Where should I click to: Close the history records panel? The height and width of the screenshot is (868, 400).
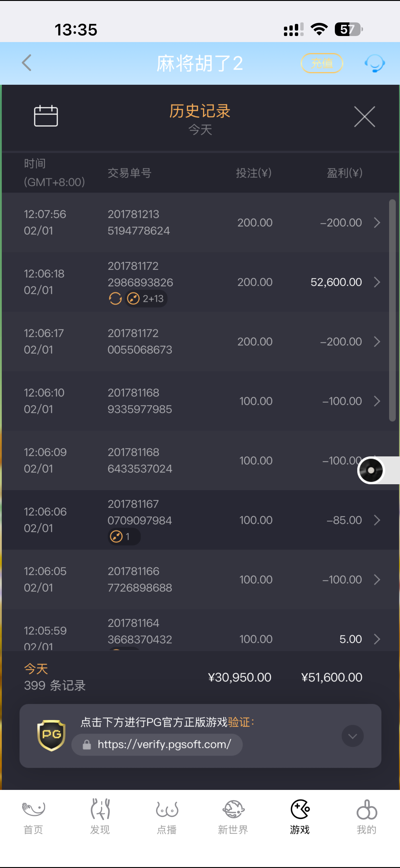pos(364,117)
